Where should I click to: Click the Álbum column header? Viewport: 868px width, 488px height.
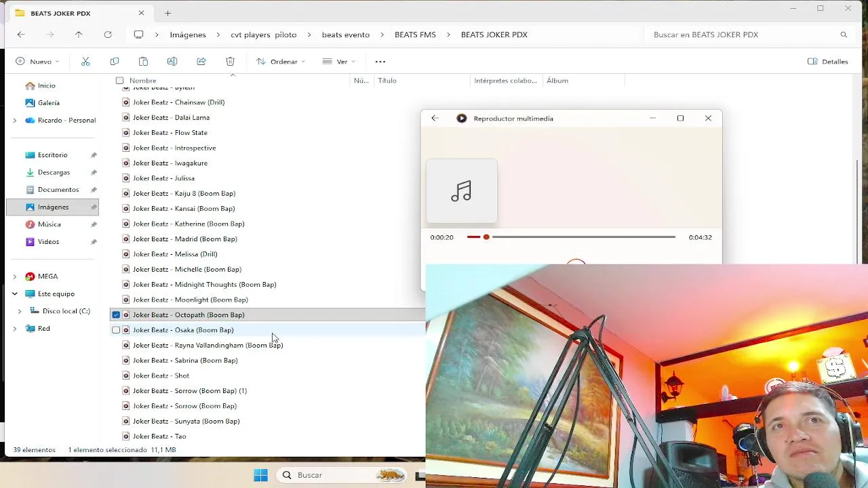[557, 81]
